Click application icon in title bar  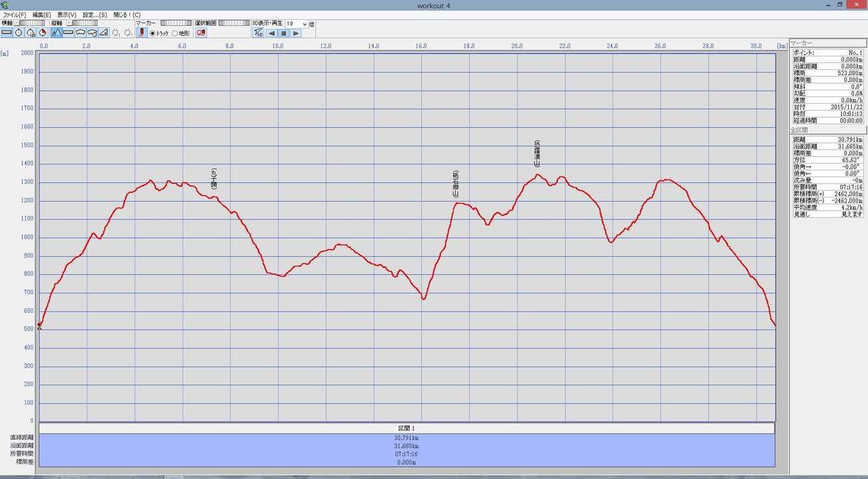tap(5, 5)
